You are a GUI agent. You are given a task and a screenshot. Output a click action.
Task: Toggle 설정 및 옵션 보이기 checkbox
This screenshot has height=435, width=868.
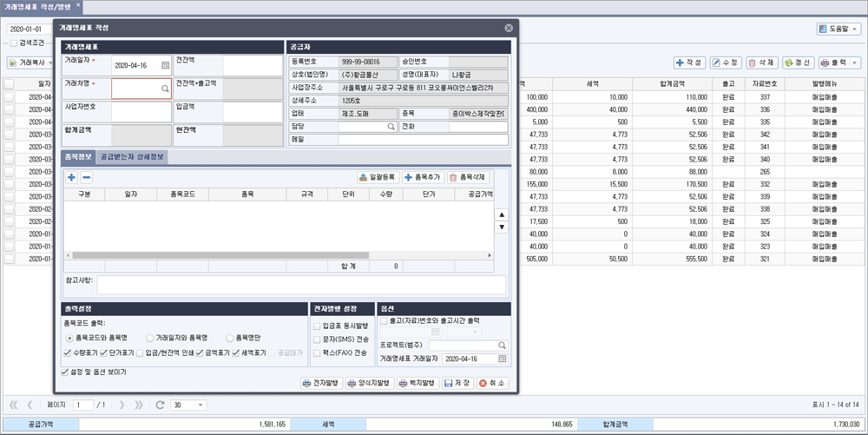pos(65,372)
